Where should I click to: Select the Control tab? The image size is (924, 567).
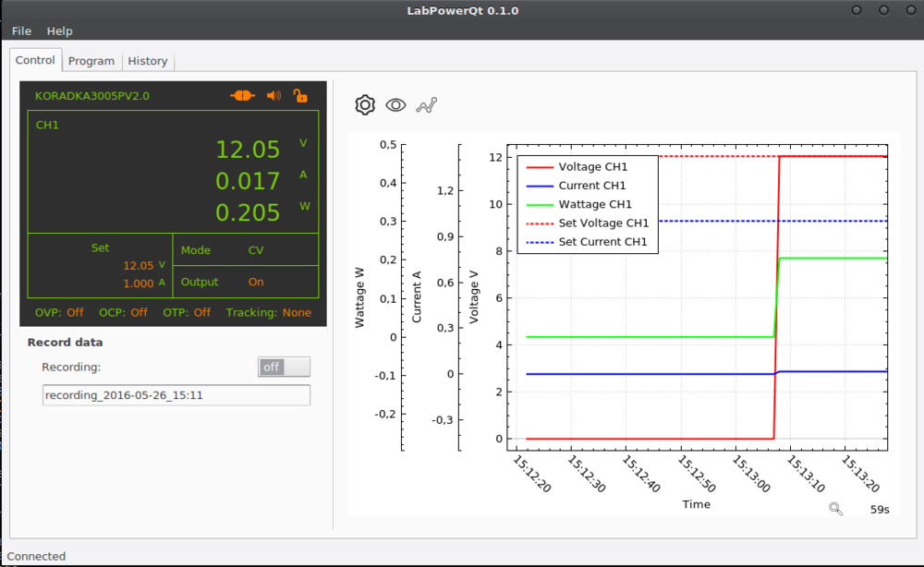coord(35,60)
